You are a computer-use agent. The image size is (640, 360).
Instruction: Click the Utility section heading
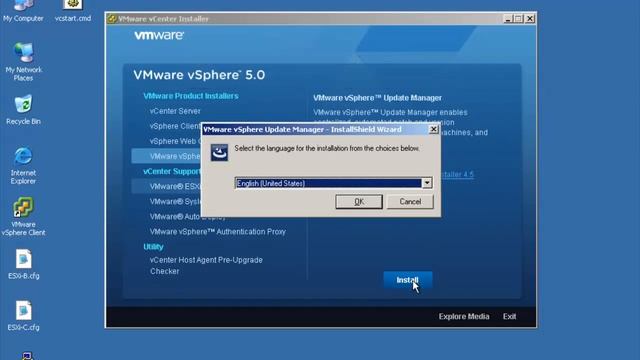153,247
